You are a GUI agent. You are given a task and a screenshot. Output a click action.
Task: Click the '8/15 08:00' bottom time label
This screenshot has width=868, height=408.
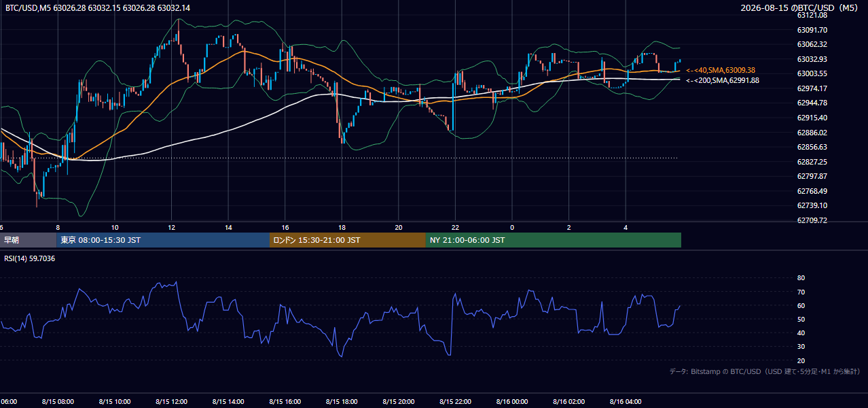58,401
